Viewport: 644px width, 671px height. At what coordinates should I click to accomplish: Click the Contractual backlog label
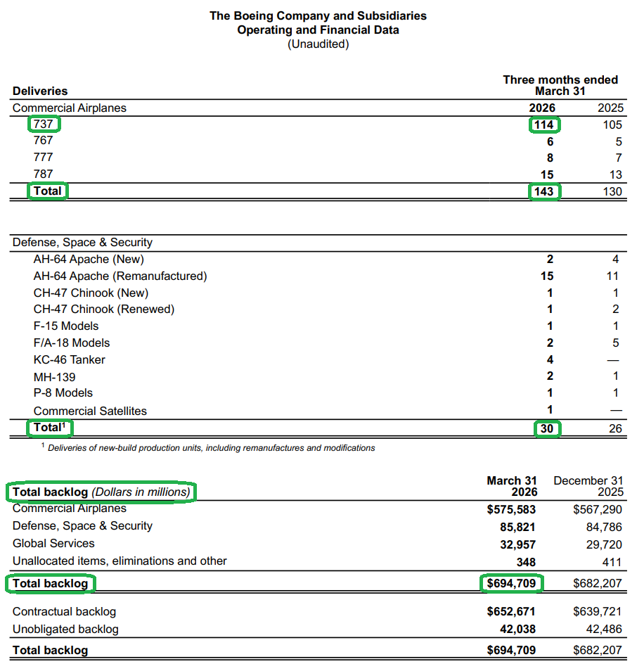tap(64, 612)
